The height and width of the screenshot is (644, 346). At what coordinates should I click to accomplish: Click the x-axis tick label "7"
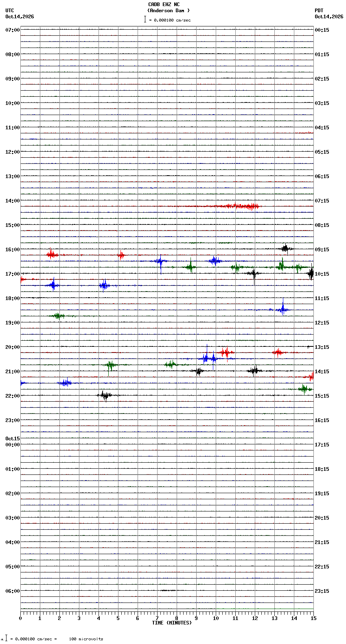pos(157,618)
